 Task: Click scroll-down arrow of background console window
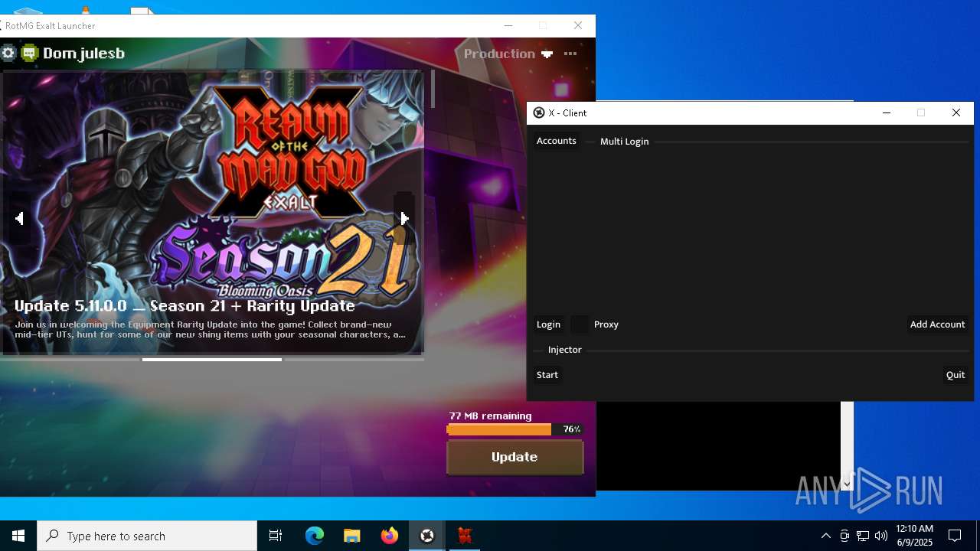847,484
